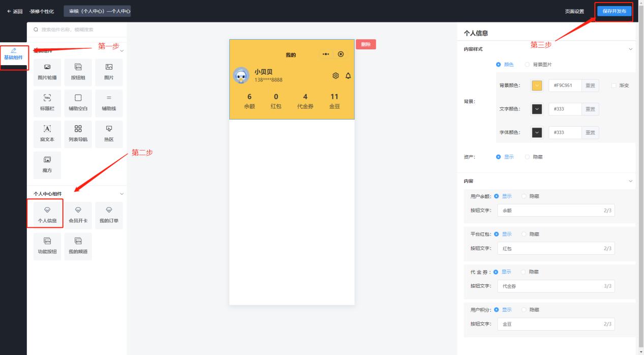Open the 背景颜色 color swatch
The image size is (644, 355).
tap(537, 85)
